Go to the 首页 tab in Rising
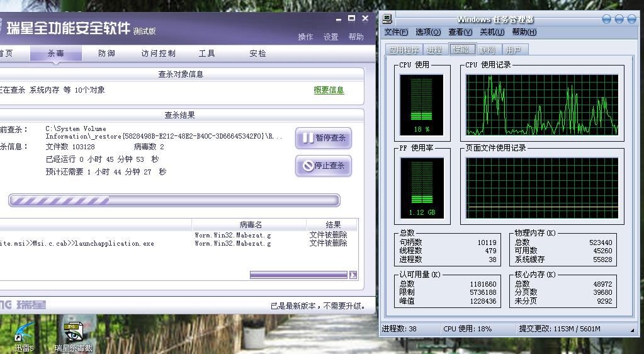Image resolution: width=644 pixels, height=354 pixels. 6,54
